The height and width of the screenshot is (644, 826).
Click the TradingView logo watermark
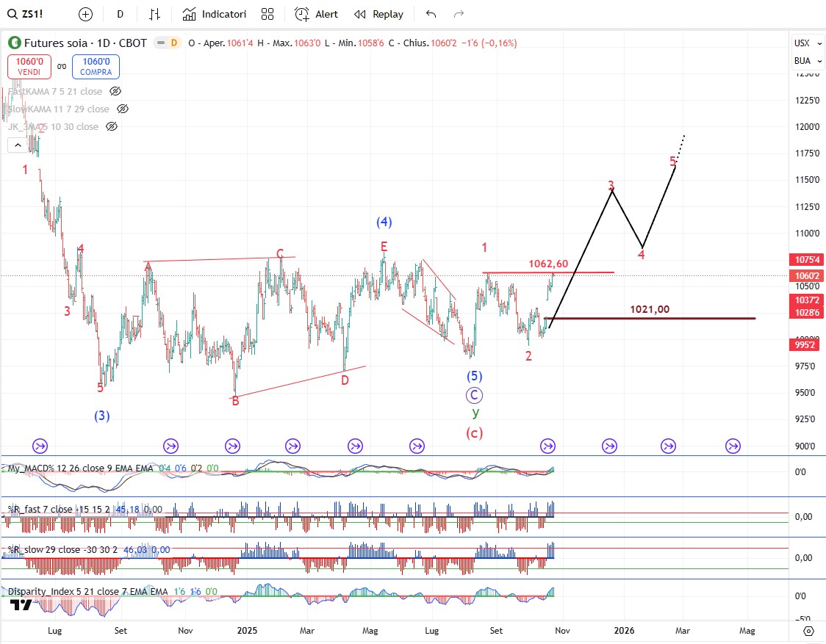21,606
